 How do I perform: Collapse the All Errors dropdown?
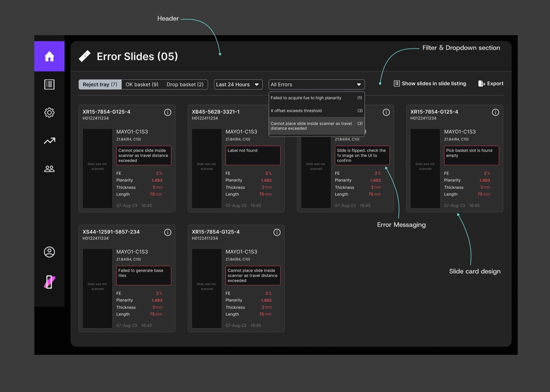point(317,85)
